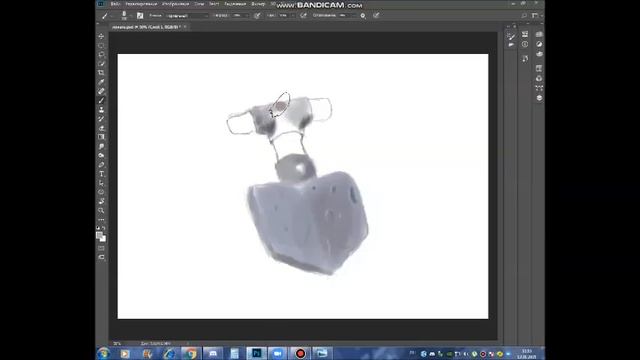Image resolution: width=640 pixels, height=360 pixels.
Task: Open Google Chrome from taskbar
Action: (191, 353)
